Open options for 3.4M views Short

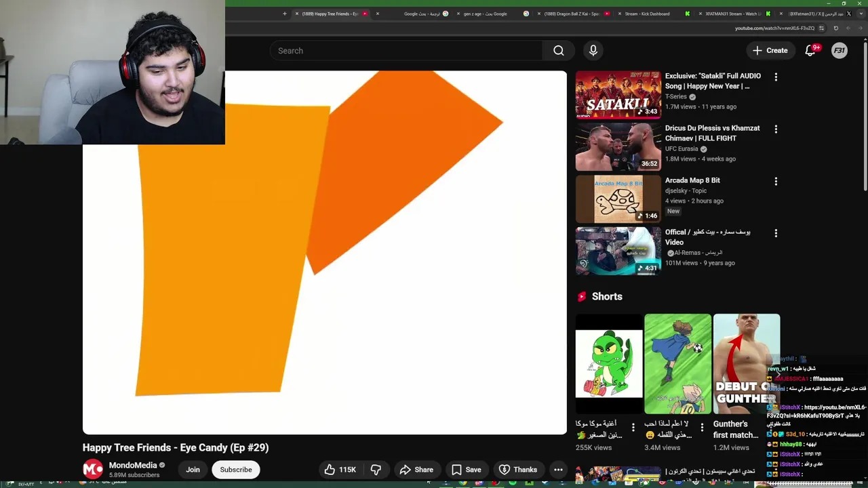pos(702,428)
